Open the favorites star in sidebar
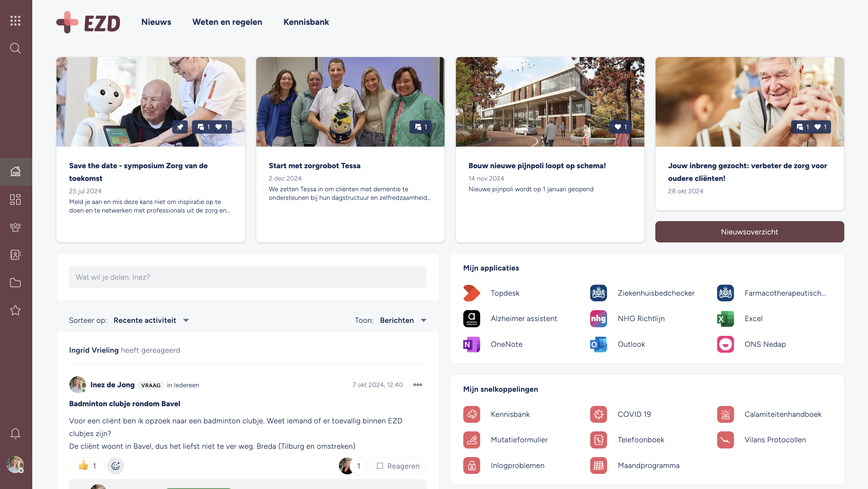Screen dimensions: 868x489 [x=15, y=310]
